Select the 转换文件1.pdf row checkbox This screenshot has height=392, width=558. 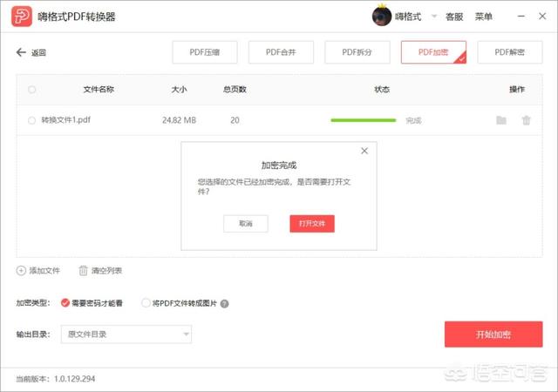(x=32, y=120)
